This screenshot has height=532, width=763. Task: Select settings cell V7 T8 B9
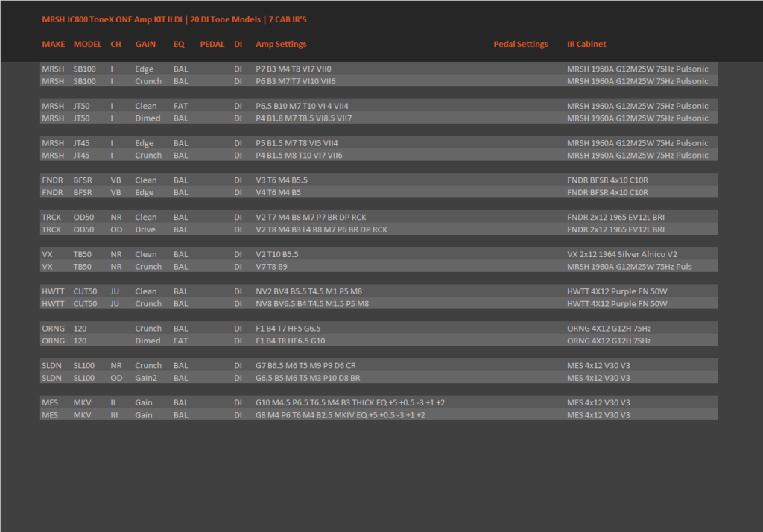(271, 267)
